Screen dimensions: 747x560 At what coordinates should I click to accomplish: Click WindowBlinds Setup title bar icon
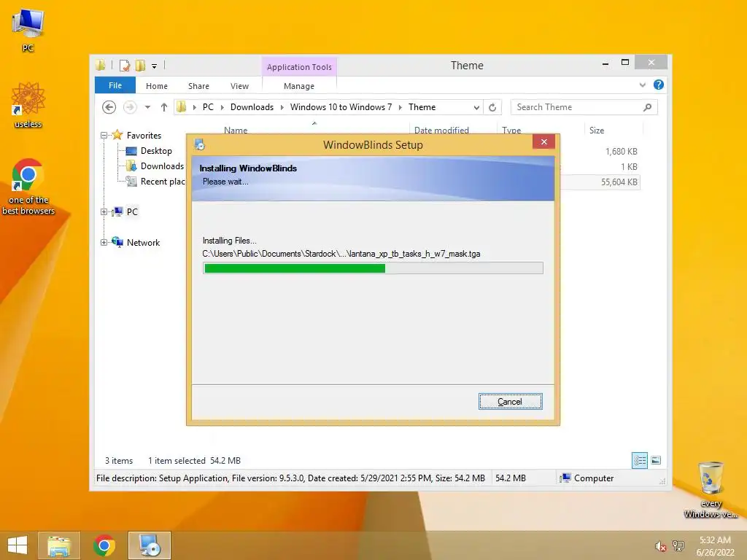click(200, 144)
